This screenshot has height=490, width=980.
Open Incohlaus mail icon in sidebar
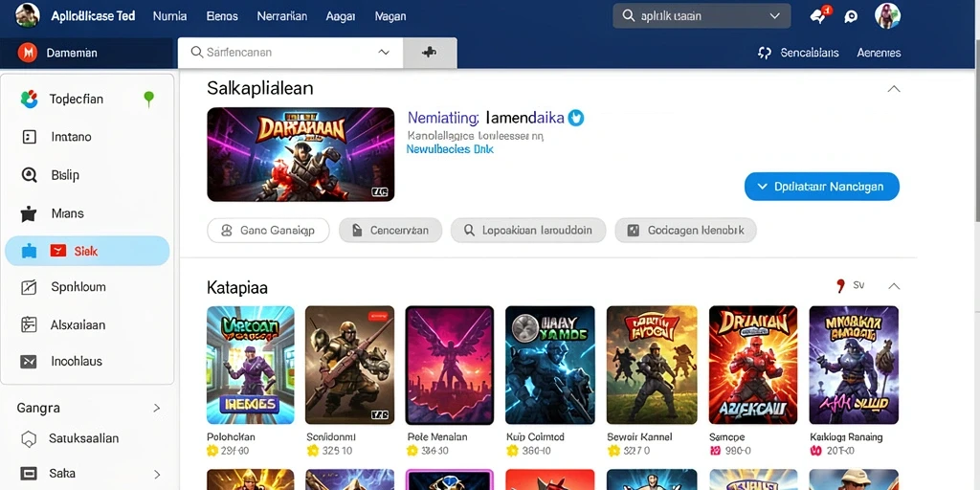(29, 361)
